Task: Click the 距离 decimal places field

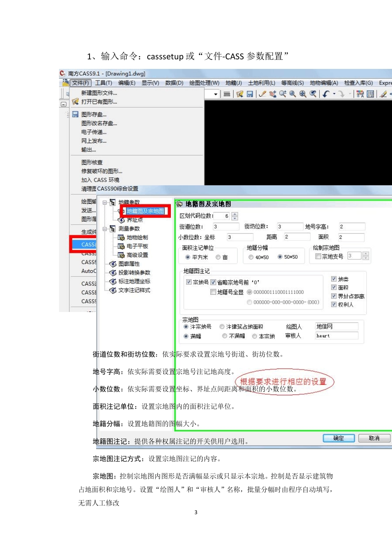Action: coord(297,237)
